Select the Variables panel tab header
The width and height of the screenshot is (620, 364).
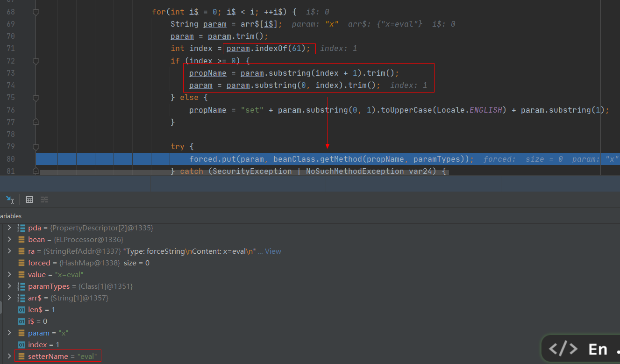11,216
